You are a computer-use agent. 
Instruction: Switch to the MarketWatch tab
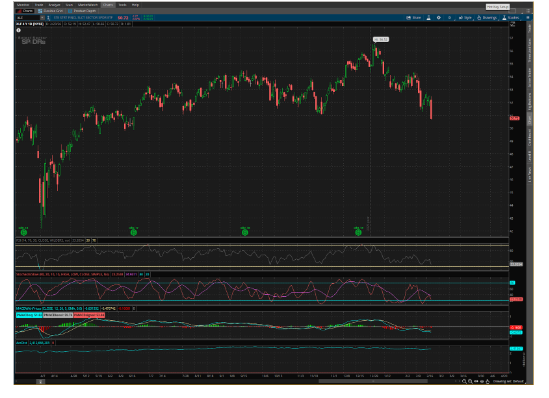[x=88, y=5]
